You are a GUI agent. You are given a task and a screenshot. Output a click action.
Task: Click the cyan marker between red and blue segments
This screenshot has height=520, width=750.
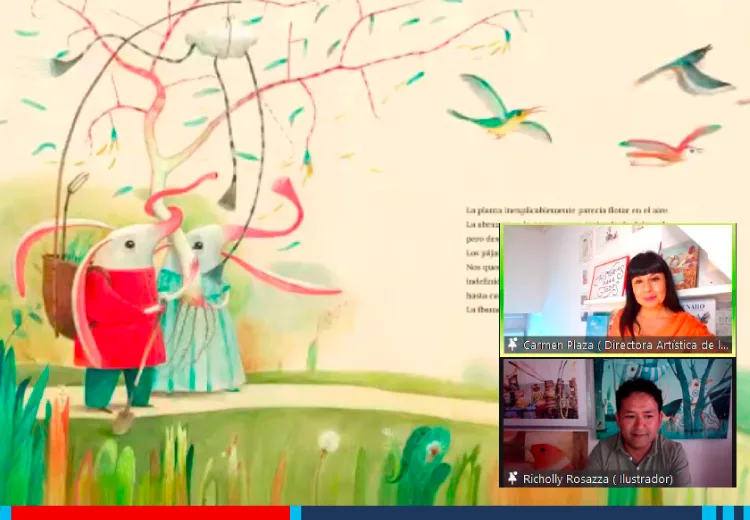(x=295, y=513)
